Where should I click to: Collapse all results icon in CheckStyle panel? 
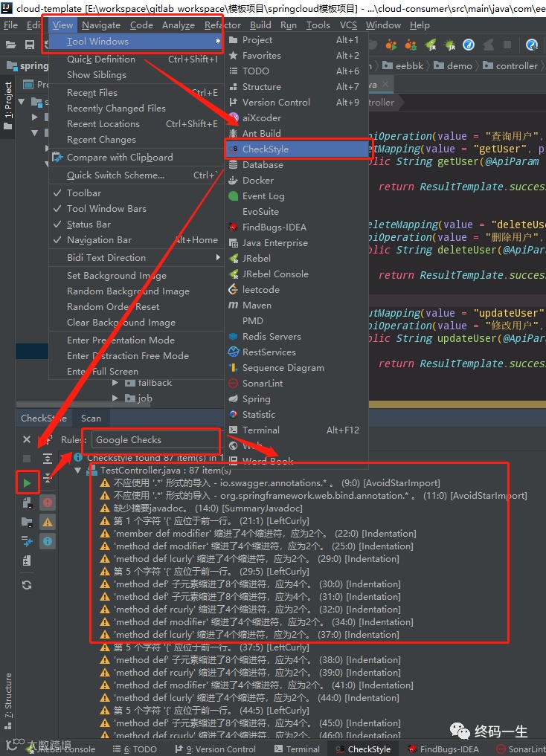tap(48, 478)
